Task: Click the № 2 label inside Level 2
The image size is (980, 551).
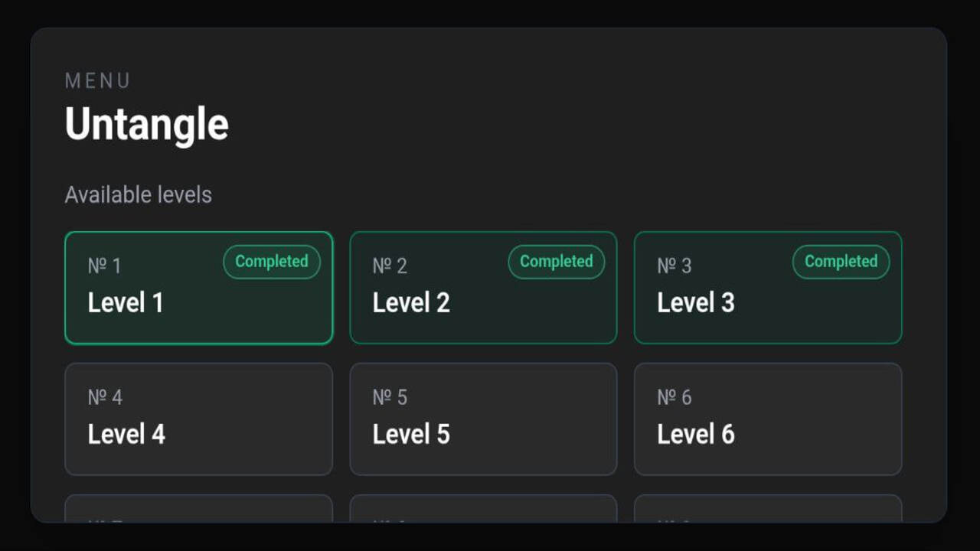Action: coord(389,266)
